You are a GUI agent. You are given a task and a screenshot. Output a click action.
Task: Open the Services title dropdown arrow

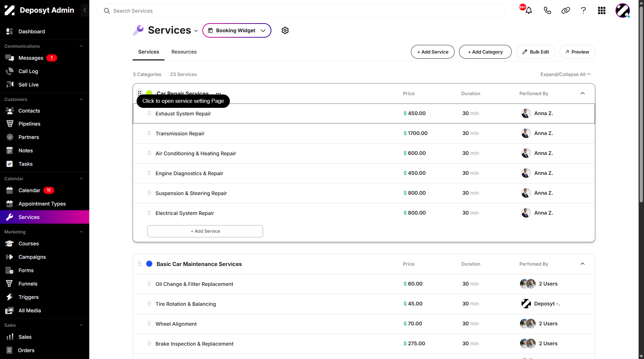(196, 31)
